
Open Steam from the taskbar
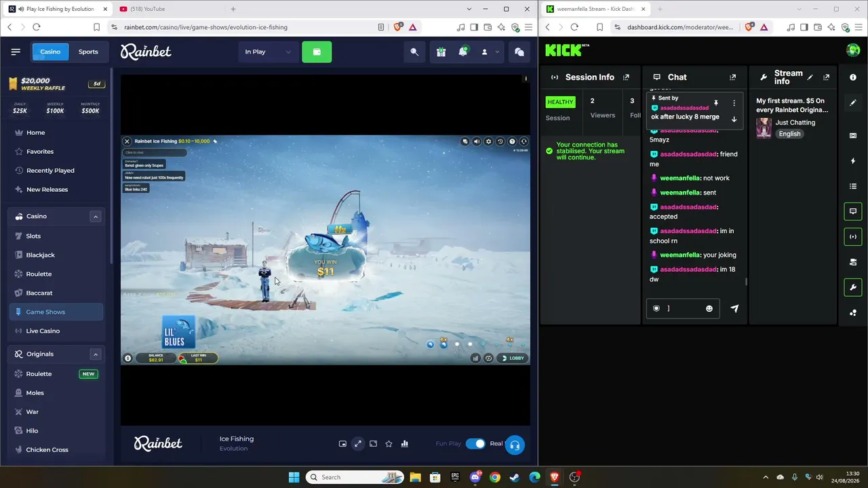pos(515,477)
